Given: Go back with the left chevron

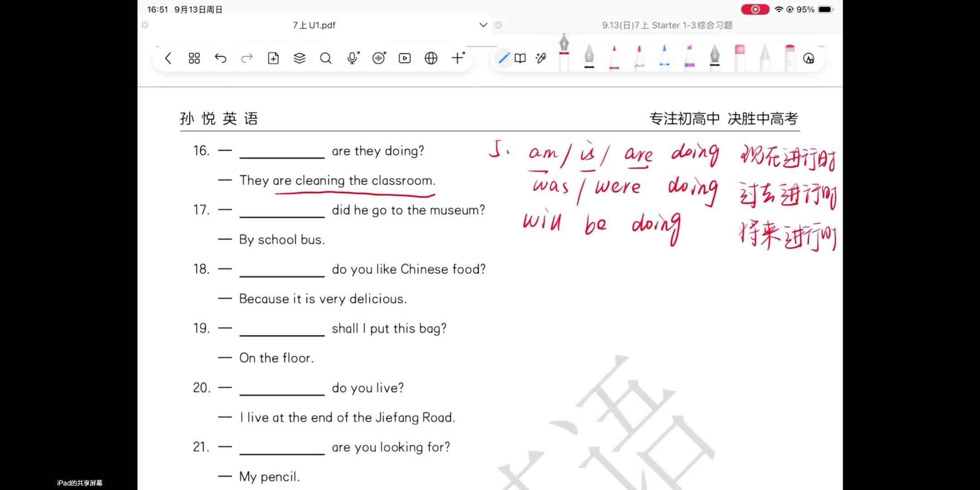Looking at the screenshot, I should [x=168, y=58].
